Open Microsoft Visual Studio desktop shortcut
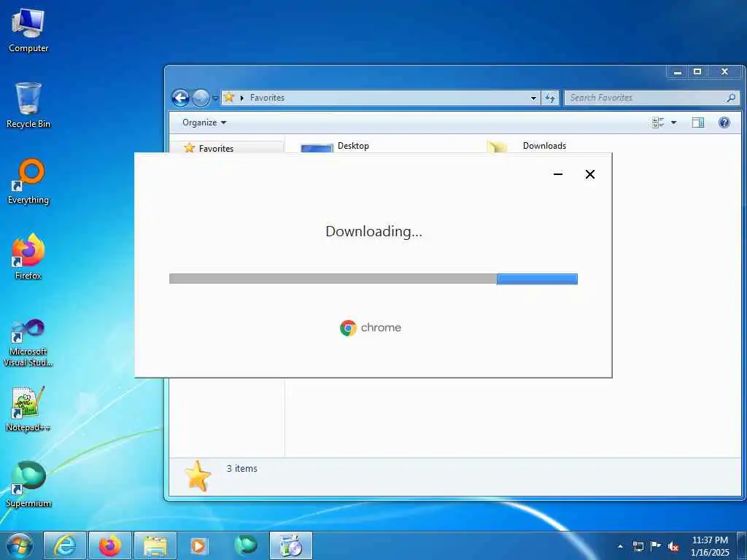Viewport: 747px width, 560px height. point(28,343)
